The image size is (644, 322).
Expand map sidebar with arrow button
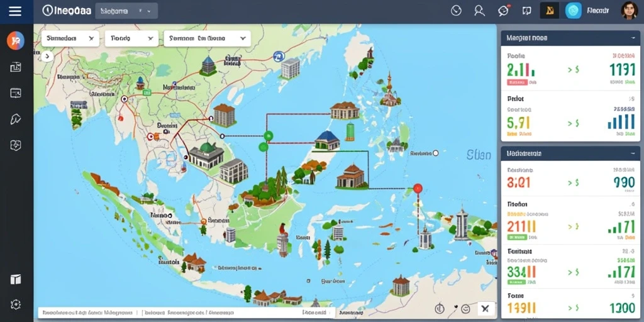47,56
